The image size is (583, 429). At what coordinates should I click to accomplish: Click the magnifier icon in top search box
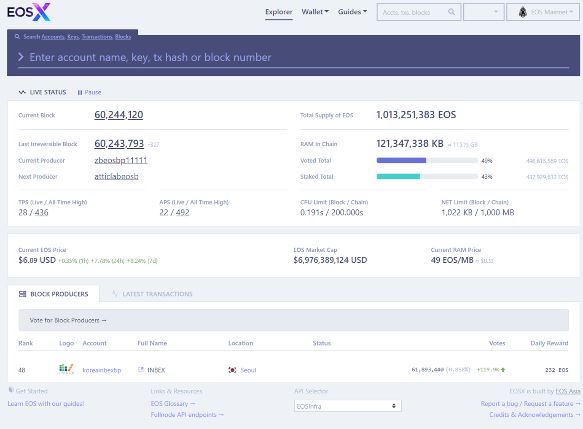tap(451, 12)
